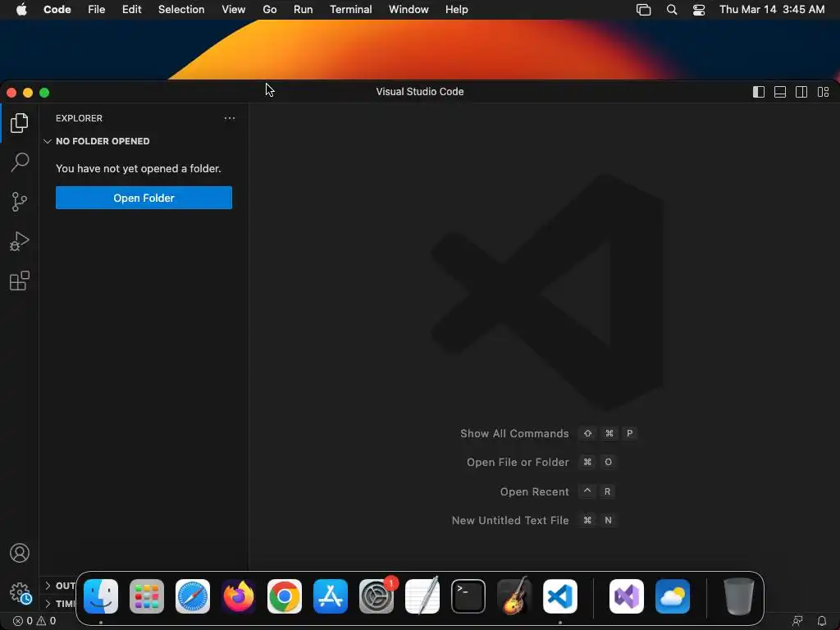Expand the Outline section
The width and height of the screenshot is (840, 630).
tap(58, 586)
